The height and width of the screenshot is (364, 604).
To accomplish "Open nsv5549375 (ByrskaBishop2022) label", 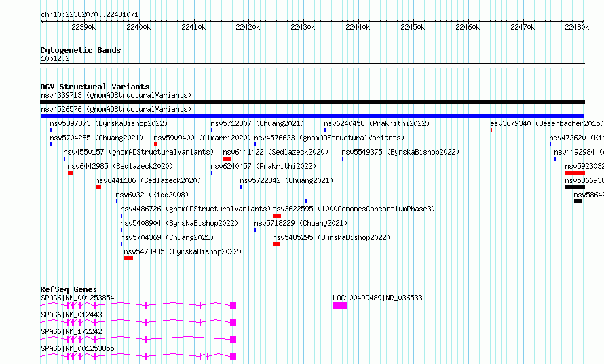I will point(400,152).
